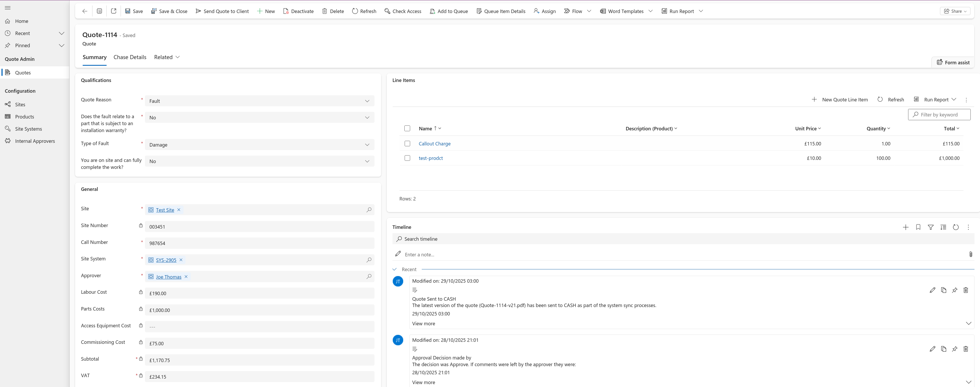Screen dimensions: 980x387
Task: Collapse the Recent timeline section
Action: point(395,269)
